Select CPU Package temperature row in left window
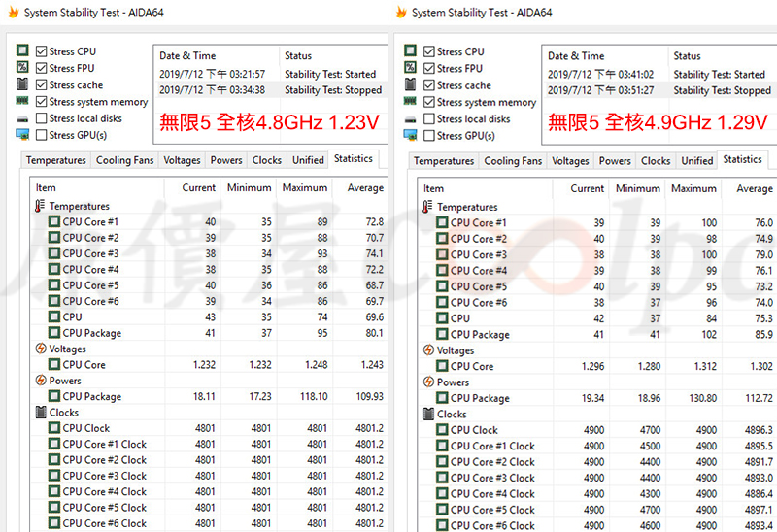This screenshot has width=777, height=532. coord(209,333)
